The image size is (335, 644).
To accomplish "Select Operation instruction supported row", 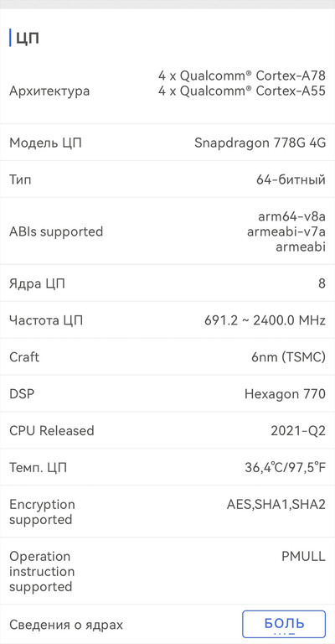I will click(167, 571).
